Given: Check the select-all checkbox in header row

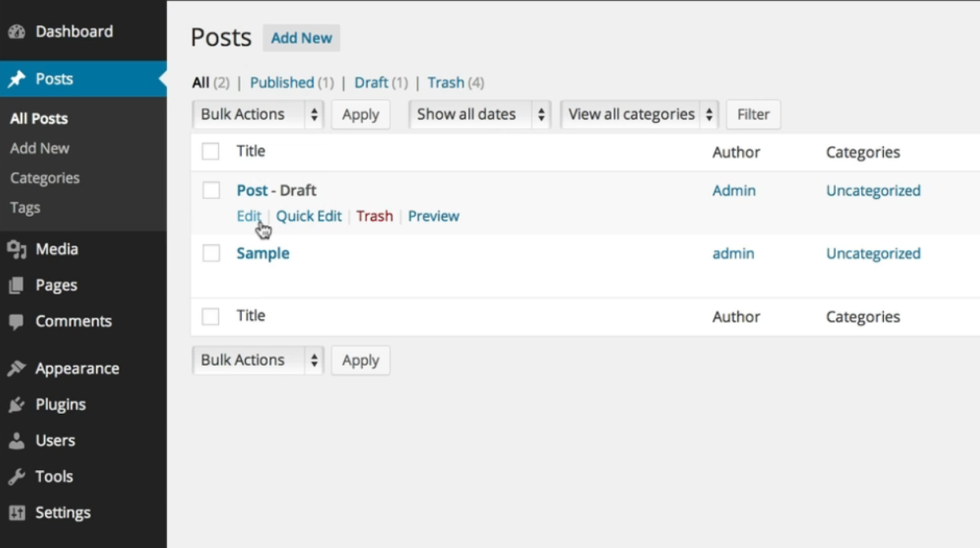Looking at the screenshot, I should coord(210,151).
